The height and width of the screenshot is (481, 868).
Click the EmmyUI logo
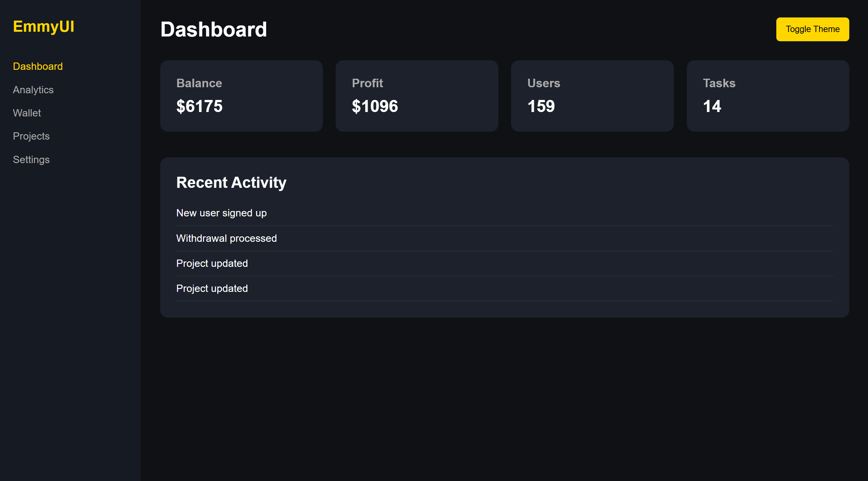point(43,26)
